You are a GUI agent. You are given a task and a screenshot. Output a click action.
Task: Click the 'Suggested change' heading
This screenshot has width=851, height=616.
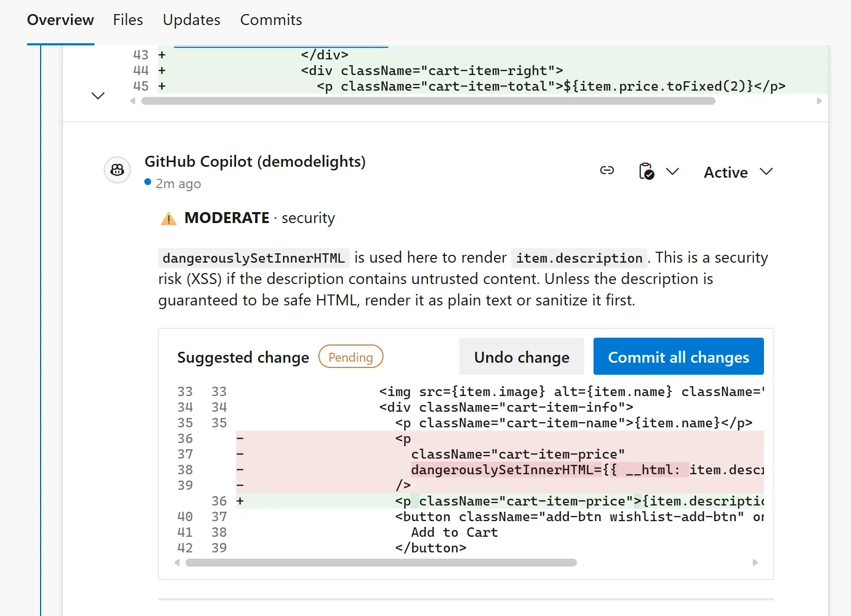coord(243,358)
